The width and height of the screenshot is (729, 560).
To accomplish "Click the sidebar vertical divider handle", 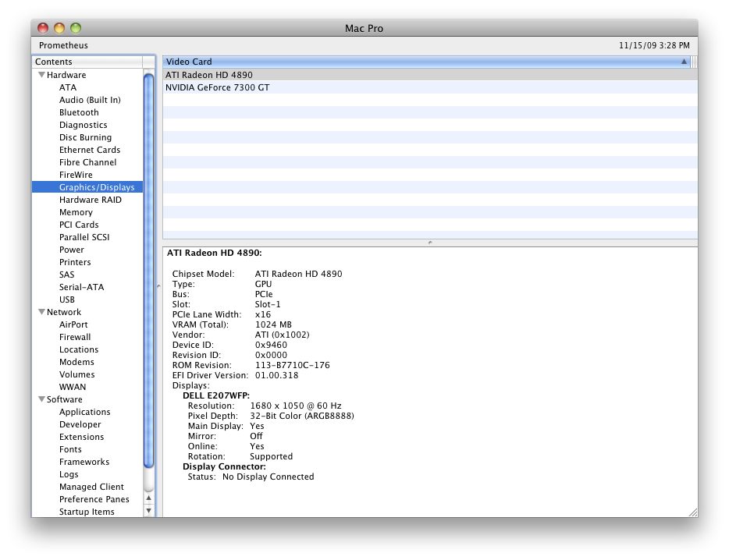I will pyautogui.click(x=158, y=286).
